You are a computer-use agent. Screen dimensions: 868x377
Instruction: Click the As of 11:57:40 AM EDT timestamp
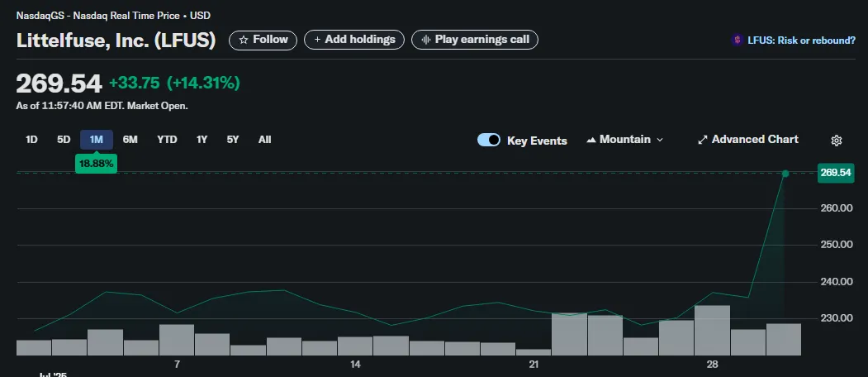102,106
